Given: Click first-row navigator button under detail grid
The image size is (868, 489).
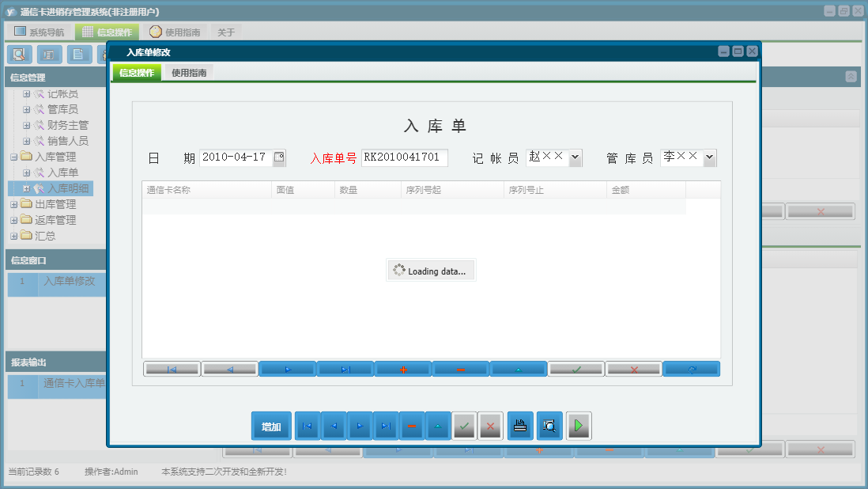Looking at the screenshot, I should pyautogui.click(x=172, y=369).
